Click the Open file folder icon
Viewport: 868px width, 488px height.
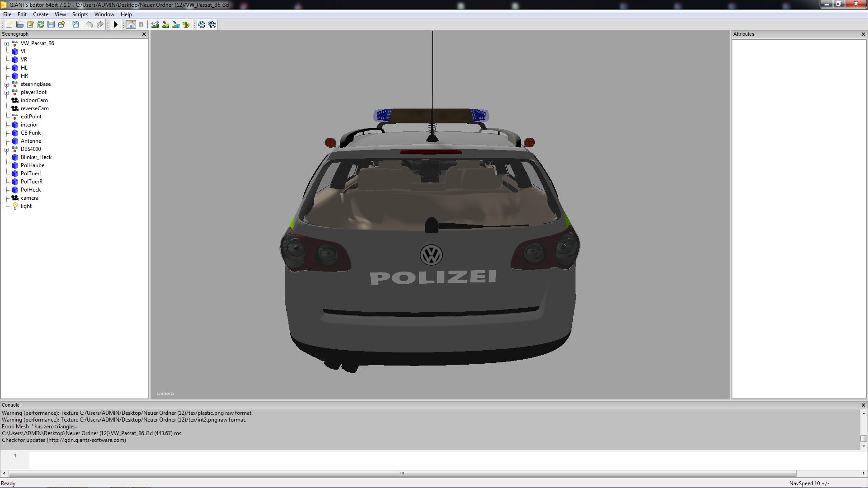pyautogui.click(x=20, y=24)
